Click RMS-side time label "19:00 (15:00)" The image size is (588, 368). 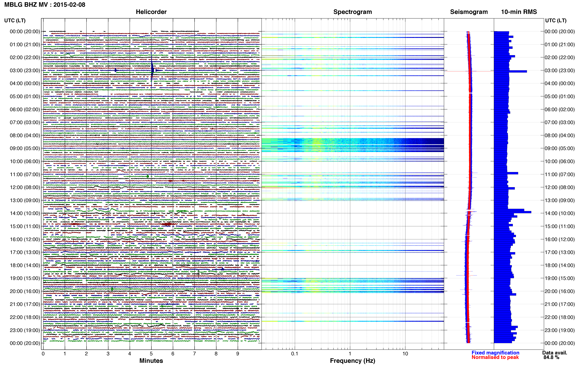560,278
